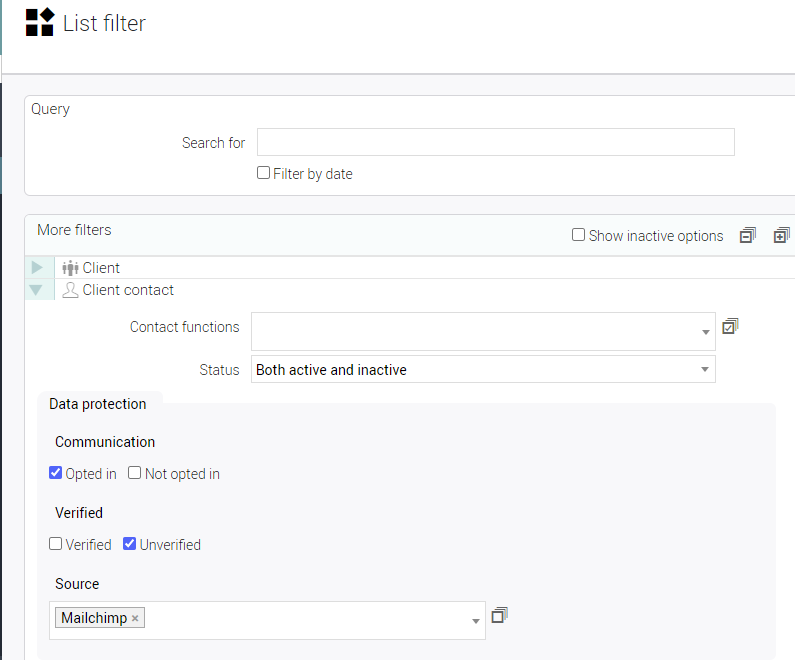The height and width of the screenshot is (660, 795).
Task: Open the Status dropdown
Action: 705,370
